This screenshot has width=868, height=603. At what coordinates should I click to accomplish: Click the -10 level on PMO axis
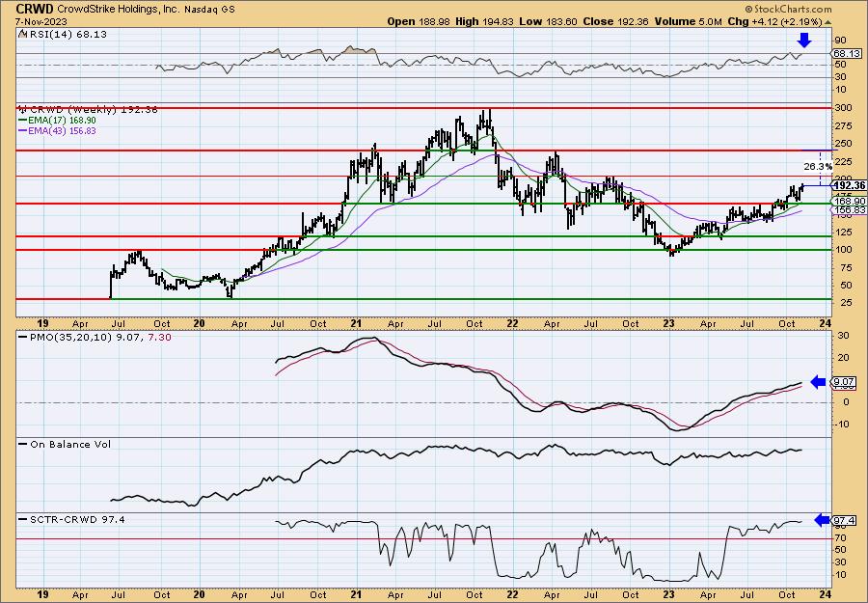coord(841,425)
